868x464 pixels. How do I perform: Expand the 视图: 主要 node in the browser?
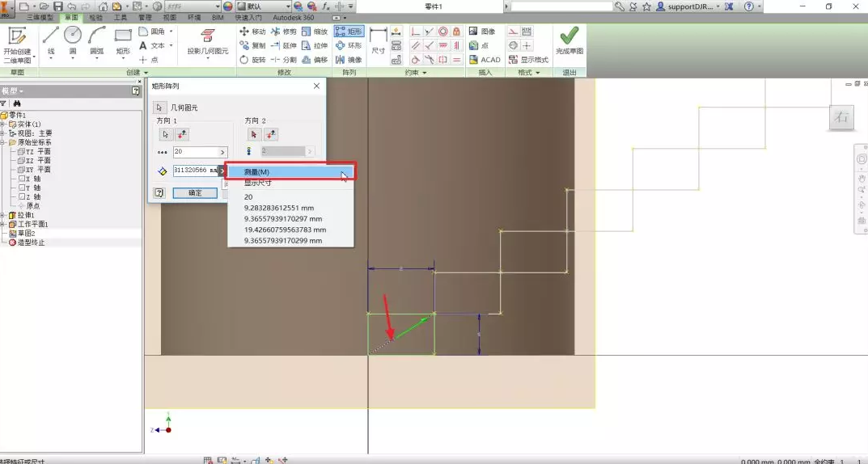[x=2, y=133]
